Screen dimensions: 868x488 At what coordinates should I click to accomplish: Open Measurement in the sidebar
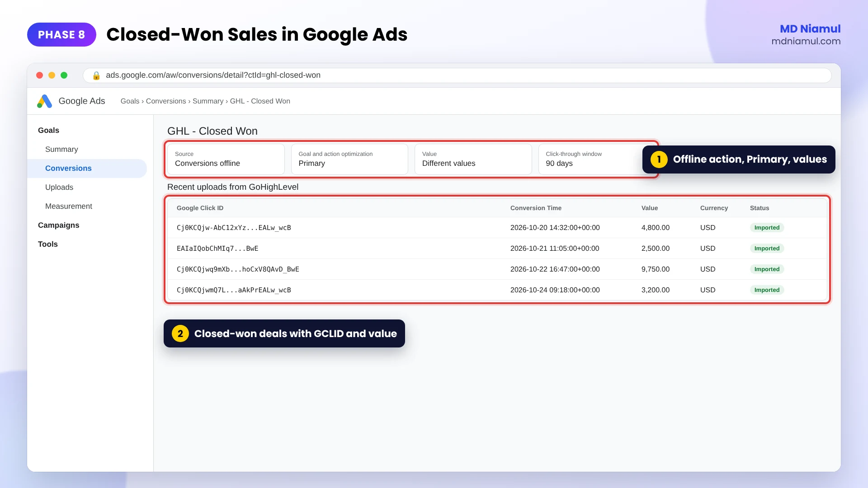(x=69, y=206)
